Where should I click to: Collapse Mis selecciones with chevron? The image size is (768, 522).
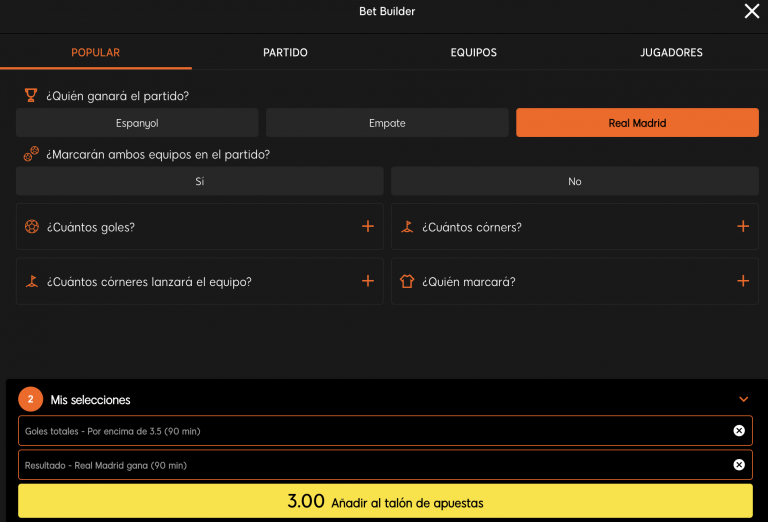743,399
